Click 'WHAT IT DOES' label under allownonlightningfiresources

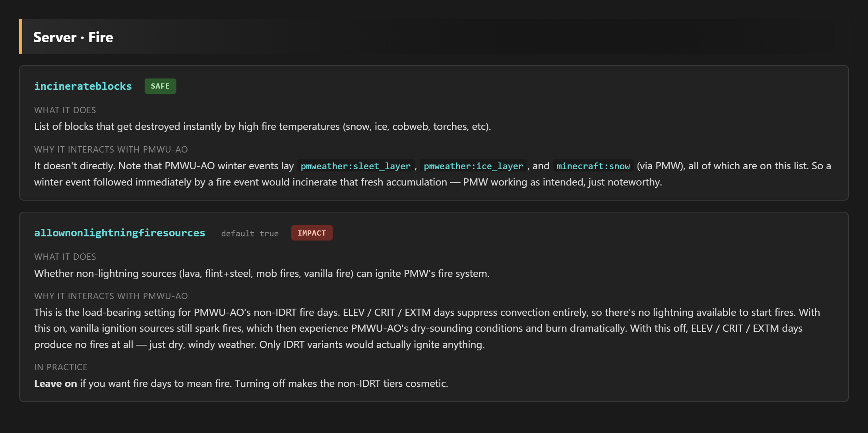tap(65, 257)
